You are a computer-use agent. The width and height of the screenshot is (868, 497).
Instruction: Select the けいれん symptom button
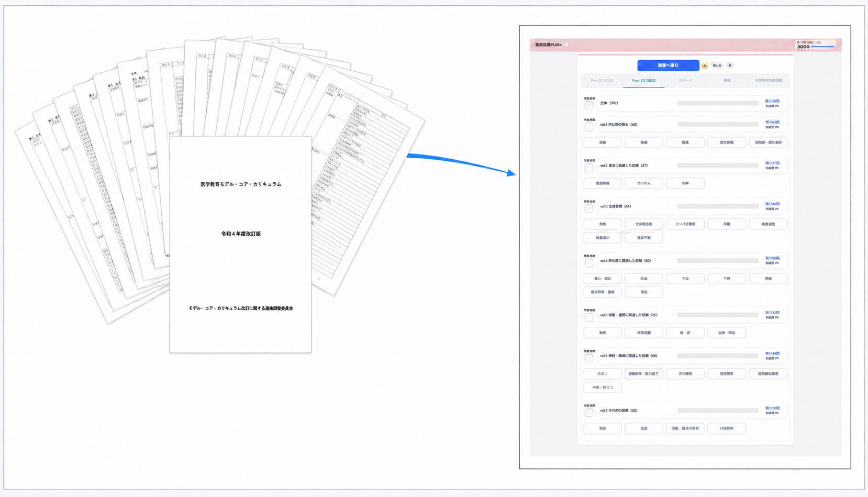point(644,183)
